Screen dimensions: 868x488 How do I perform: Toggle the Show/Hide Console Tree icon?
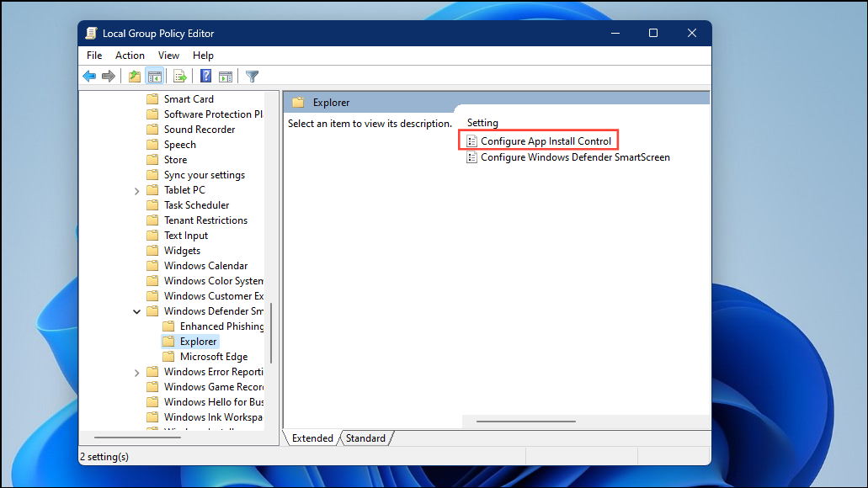pyautogui.click(x=156, y=76)
